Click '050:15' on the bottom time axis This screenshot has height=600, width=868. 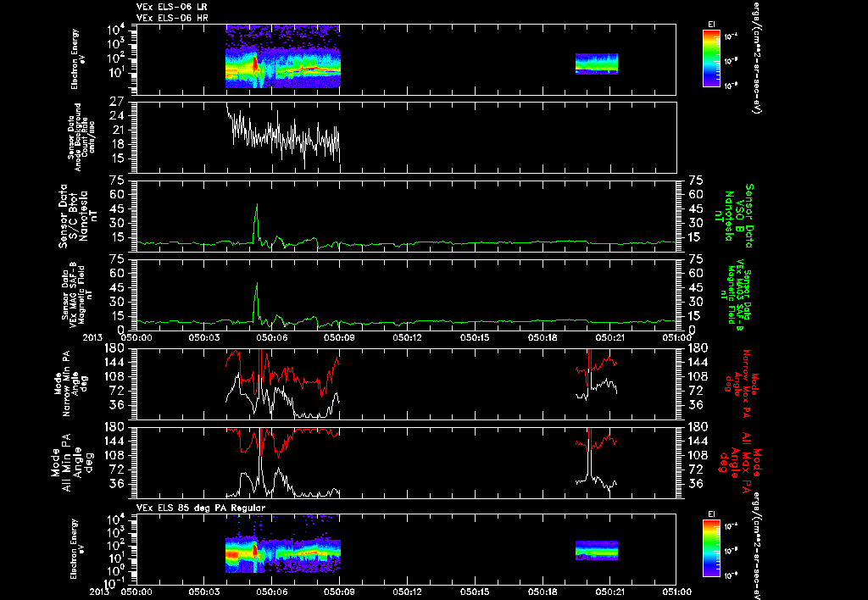(x=475, y=592)
